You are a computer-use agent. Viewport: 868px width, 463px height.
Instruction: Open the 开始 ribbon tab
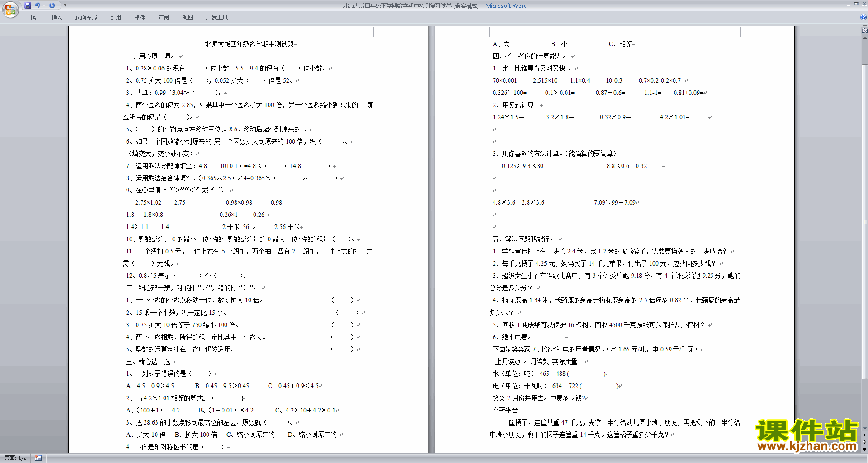(x=33, y=18)
